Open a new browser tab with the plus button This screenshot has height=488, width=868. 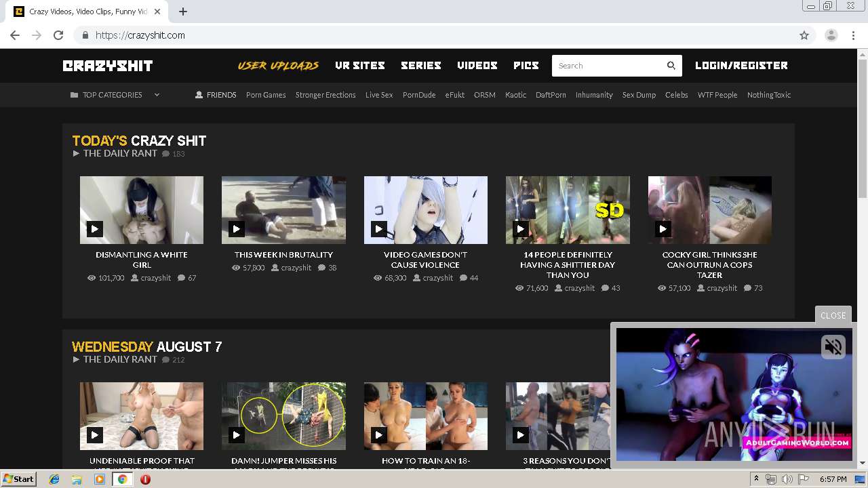click(183, 12)
